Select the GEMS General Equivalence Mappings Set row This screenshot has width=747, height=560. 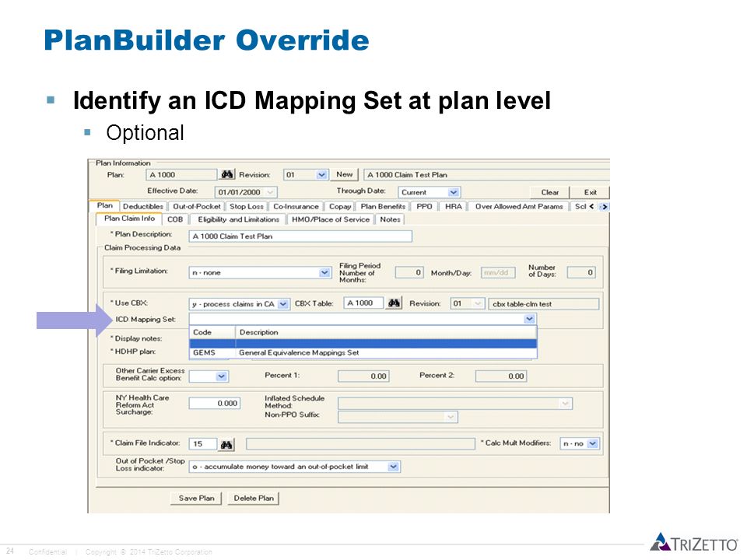pos(363,353)
